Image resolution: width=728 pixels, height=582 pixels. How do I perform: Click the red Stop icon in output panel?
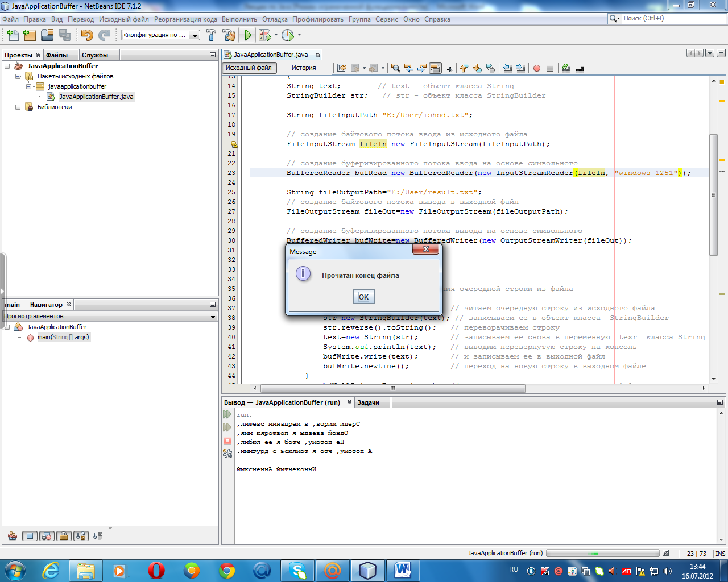(x=227, y=440)
